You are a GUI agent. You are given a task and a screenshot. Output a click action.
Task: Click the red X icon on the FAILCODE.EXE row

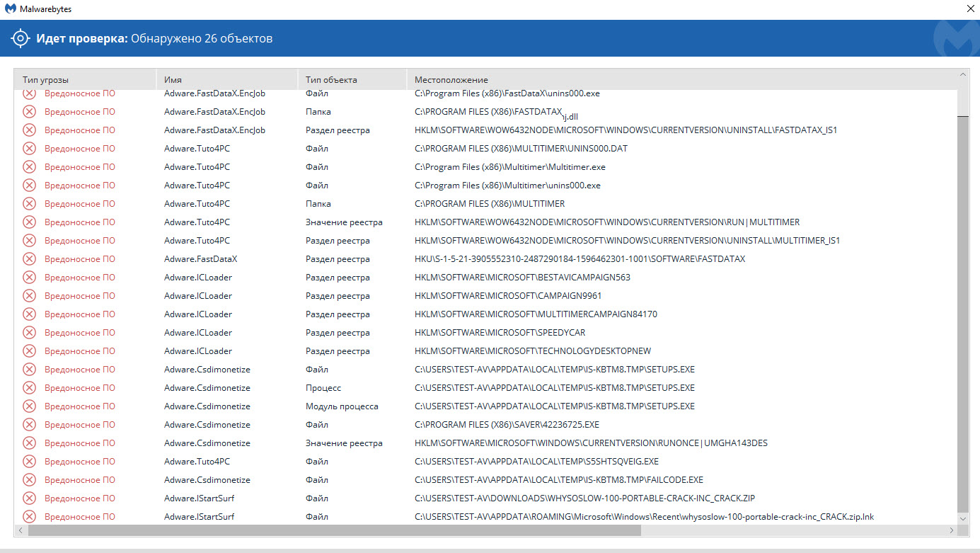click(x=29, y=480)
